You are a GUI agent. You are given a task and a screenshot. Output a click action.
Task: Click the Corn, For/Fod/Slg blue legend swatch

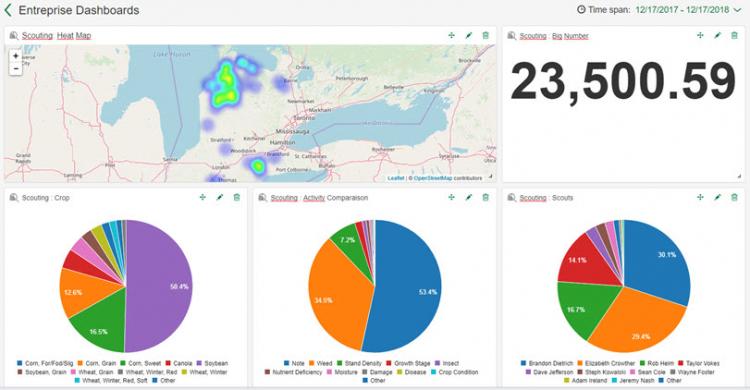[20, 364]
